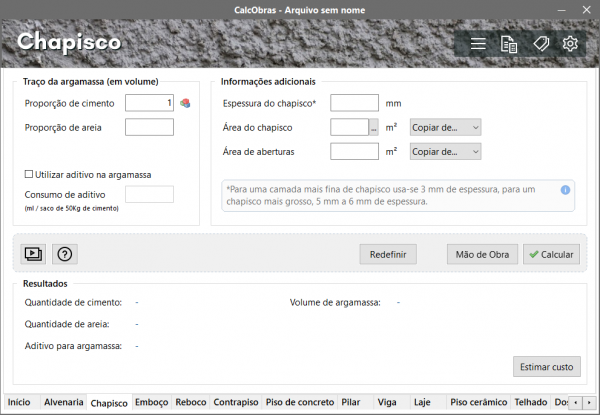Screen dimensions: 600x415
Task: Click the Espessura do chapisco input field
Action: pos(353,103)
